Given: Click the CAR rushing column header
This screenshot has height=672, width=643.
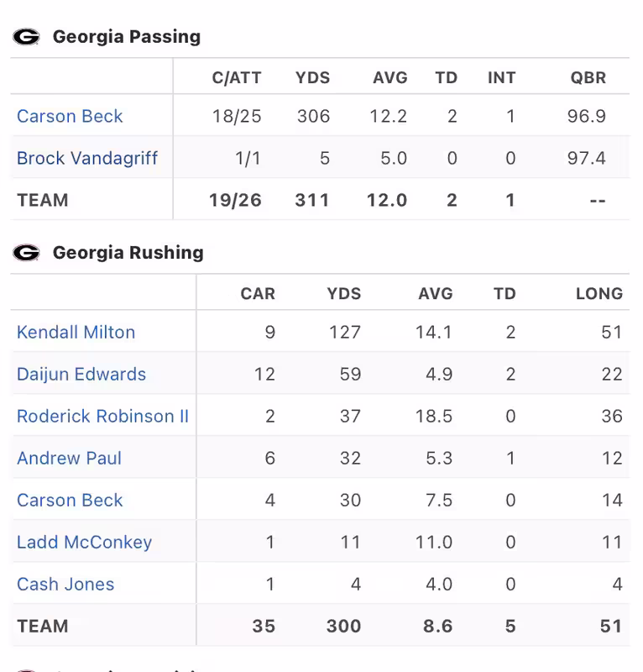Looking at the screenshot, I should [258, 293].
